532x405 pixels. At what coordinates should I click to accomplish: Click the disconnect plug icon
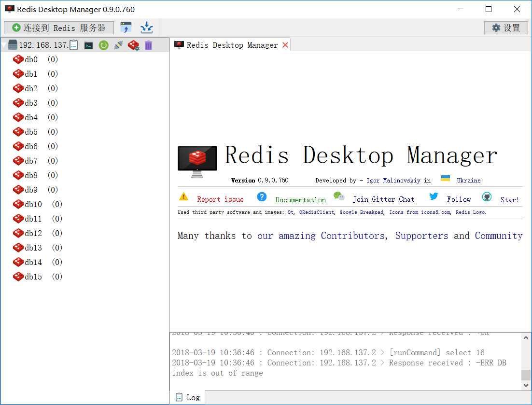[x=118, y=45]
